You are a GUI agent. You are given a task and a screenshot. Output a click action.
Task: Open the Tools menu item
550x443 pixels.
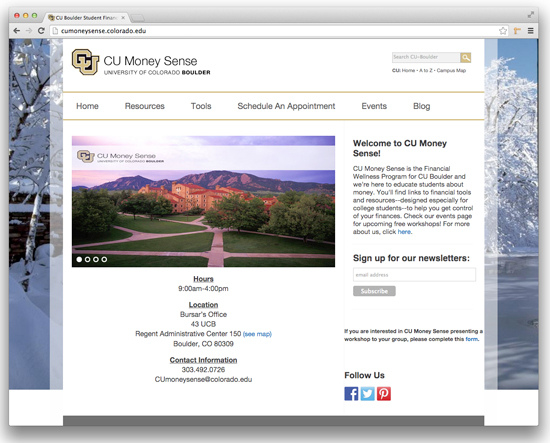pyautogui.click(x=201, y=106)
